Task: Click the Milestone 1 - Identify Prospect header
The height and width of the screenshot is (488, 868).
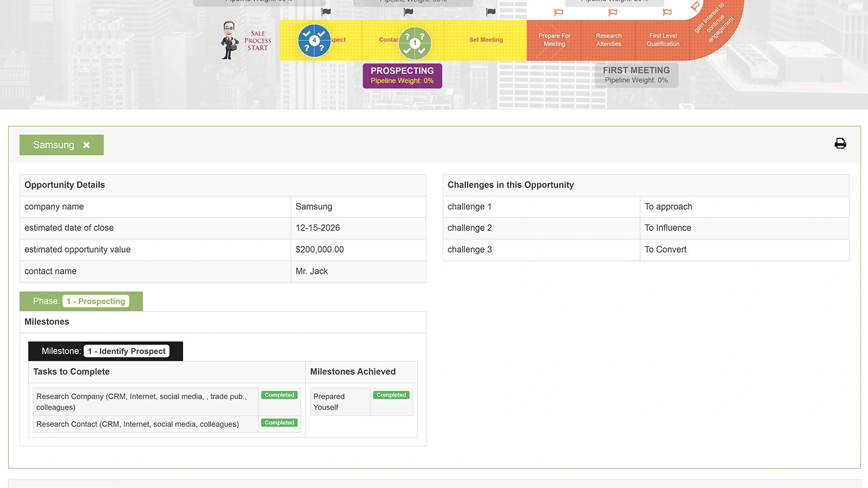Action: 105,351
